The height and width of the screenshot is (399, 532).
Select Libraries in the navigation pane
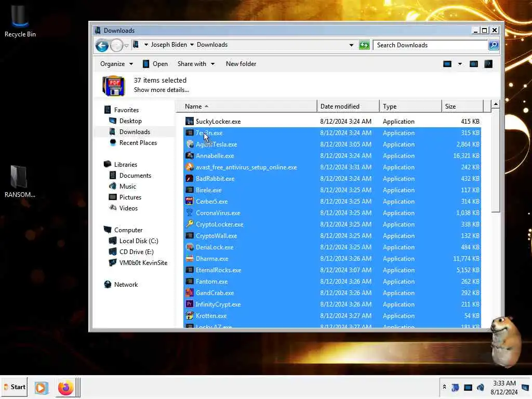126,165
